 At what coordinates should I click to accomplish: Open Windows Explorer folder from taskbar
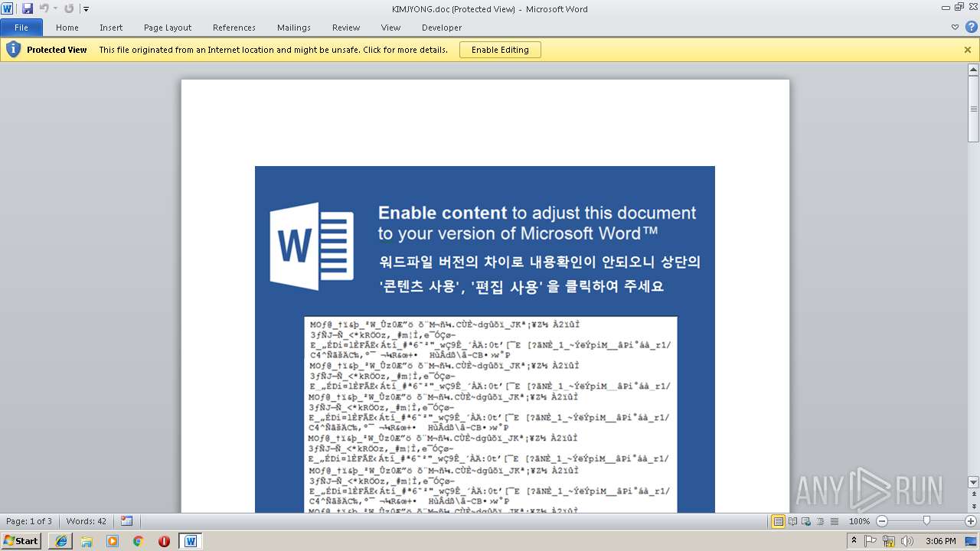[x=87, y=541]
